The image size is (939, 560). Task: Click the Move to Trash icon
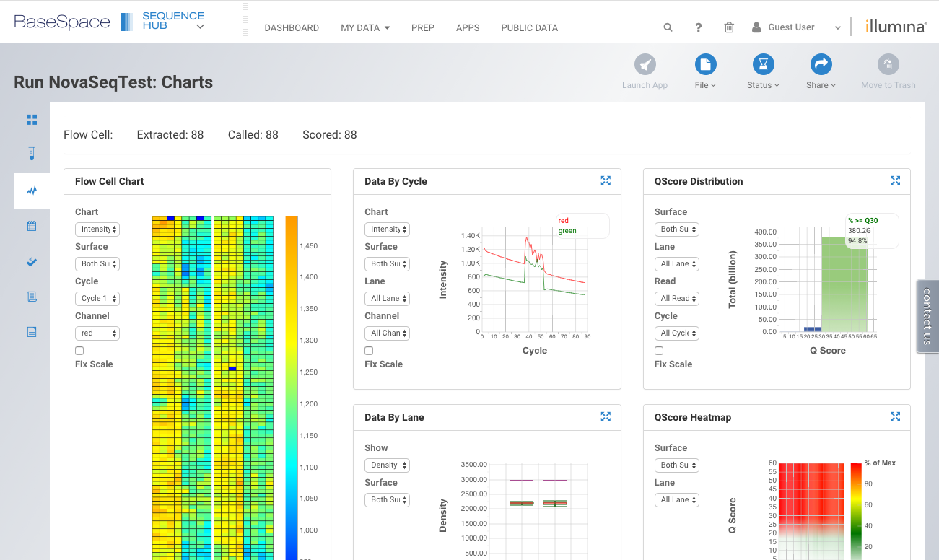pos(888,64)
